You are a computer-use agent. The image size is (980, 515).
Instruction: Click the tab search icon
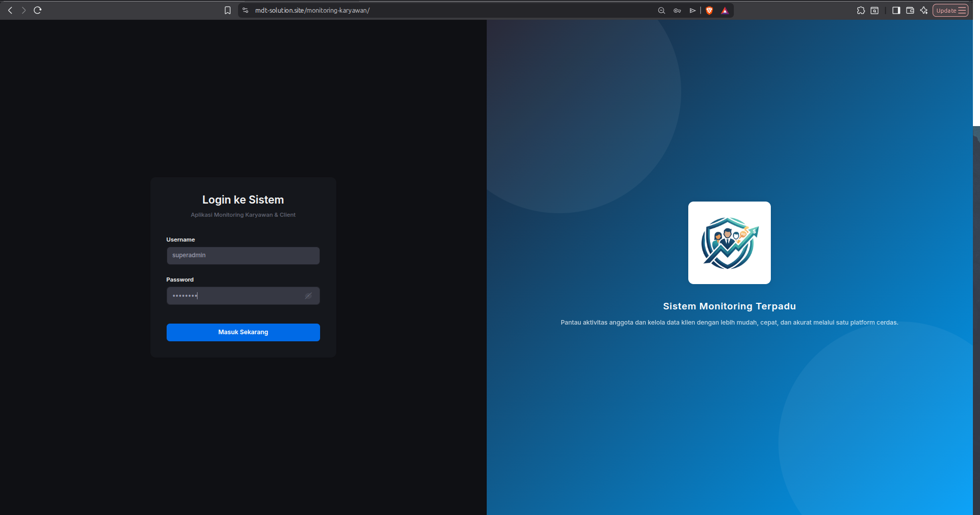pyautogui.click(x=875, y=10)
